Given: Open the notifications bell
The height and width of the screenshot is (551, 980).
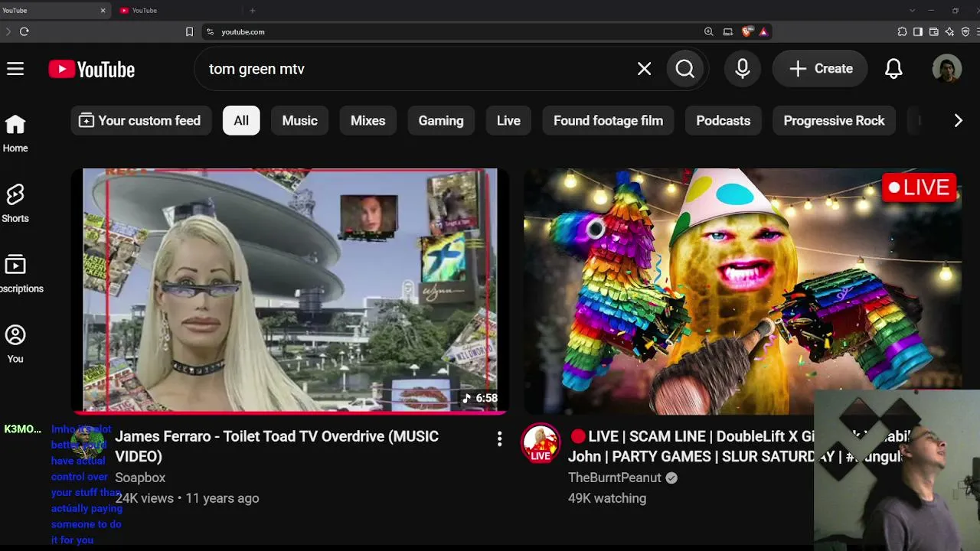Looking at the screenshot, I should coord(893,69).
